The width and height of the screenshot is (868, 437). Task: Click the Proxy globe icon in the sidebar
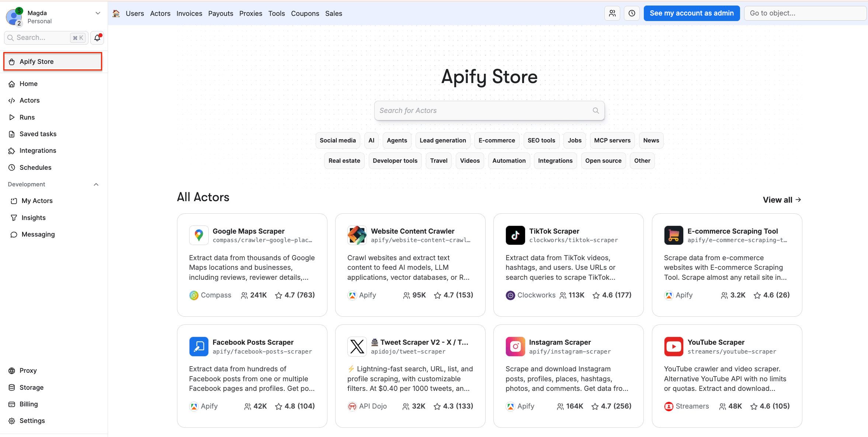click(11, 370)
